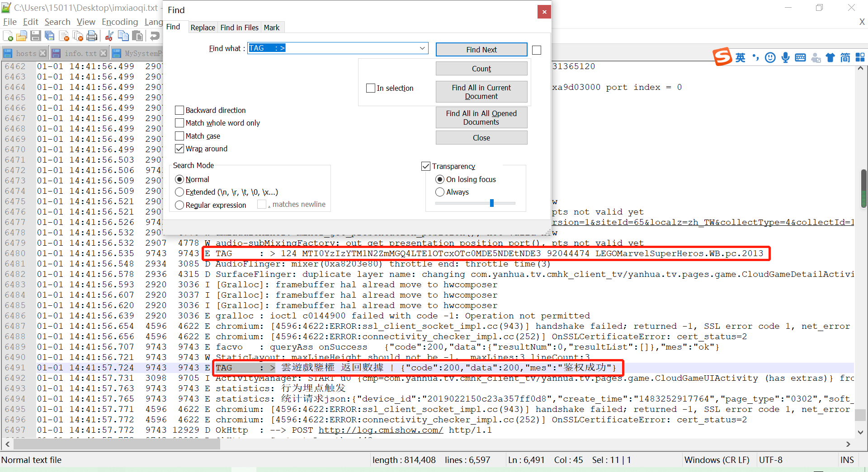Open the Sogou soft keyboard icon
Viewport: 868px width, 472px height.
click(x=800, y=57)
